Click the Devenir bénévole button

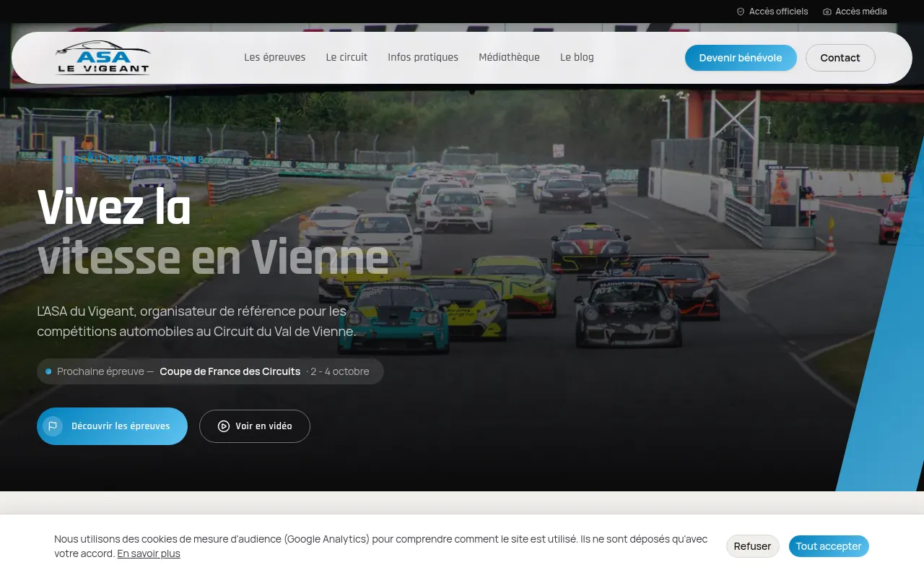click(x=741, y=58)
